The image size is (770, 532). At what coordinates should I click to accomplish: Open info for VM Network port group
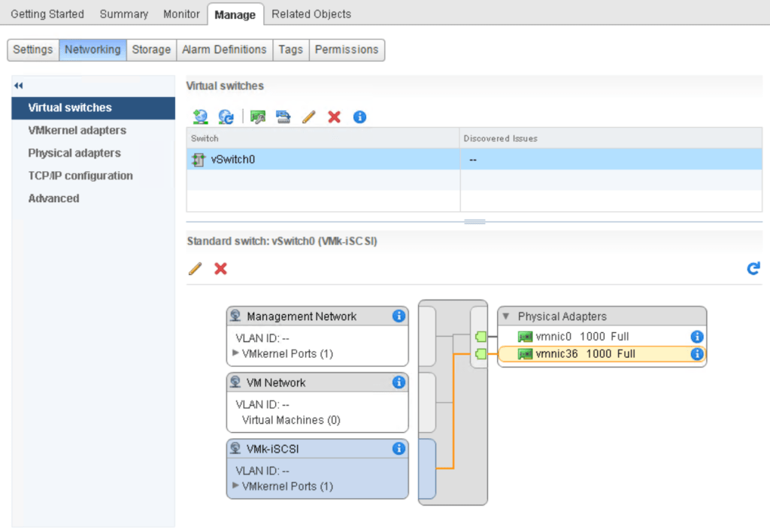point(399,382)
